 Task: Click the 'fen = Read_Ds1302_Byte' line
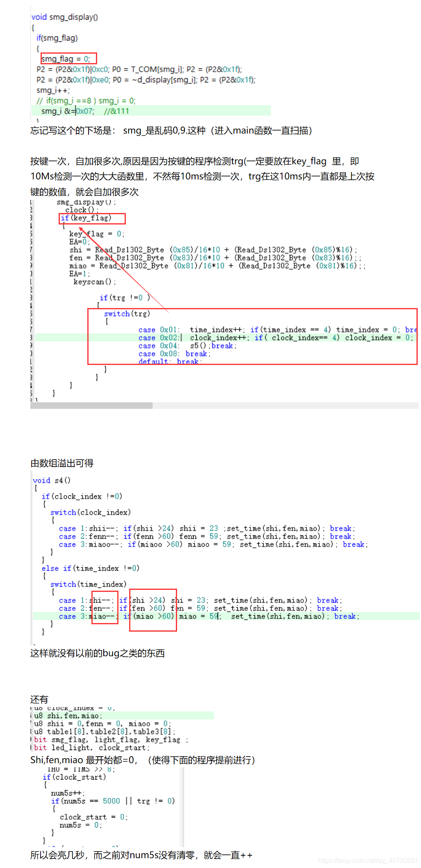coord(215,258)
